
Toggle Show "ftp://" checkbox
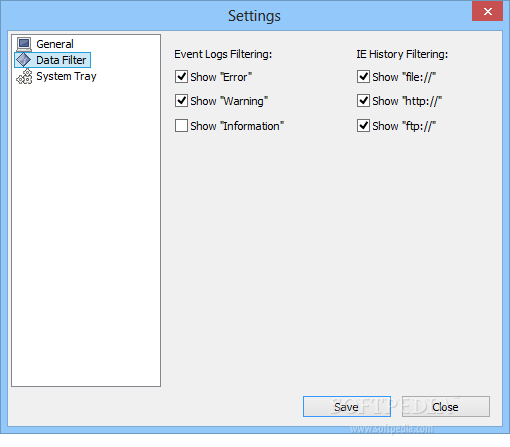(x=363, y=126)
